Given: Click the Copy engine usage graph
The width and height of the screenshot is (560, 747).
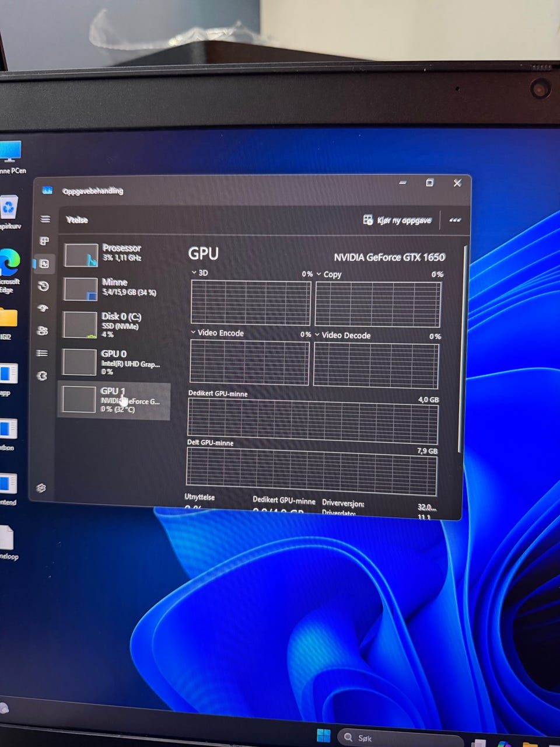Looking at the screenshot, I should point(378,304).
